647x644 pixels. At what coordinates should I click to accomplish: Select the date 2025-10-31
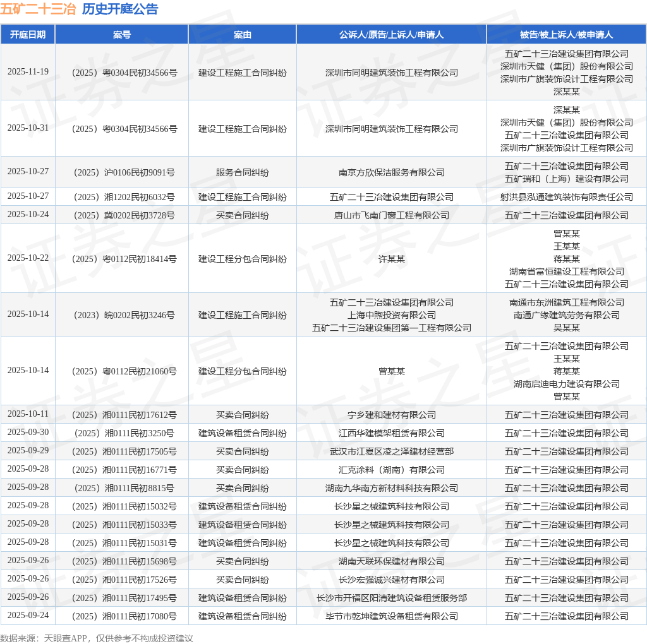(x=28, y=128)
